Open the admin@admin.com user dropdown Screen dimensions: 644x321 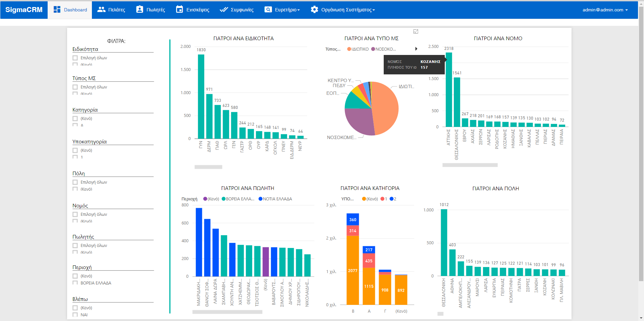pyautogui.click(x=605, y=10)
